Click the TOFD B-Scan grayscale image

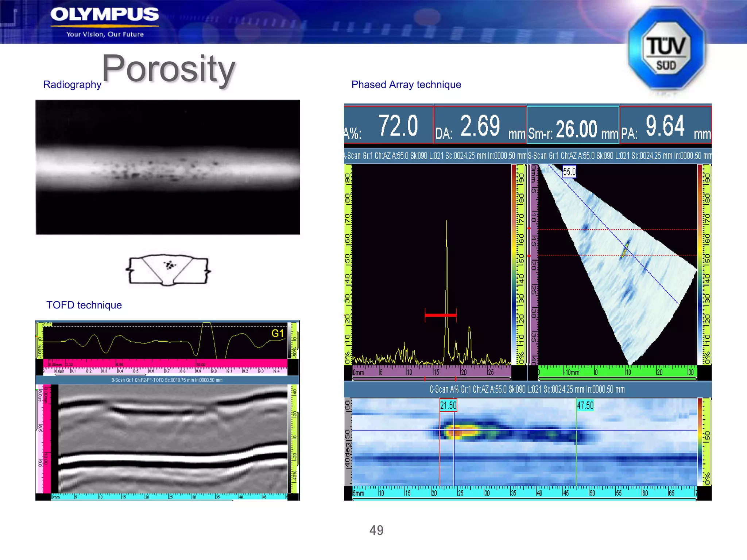click(x=173, y=439)
